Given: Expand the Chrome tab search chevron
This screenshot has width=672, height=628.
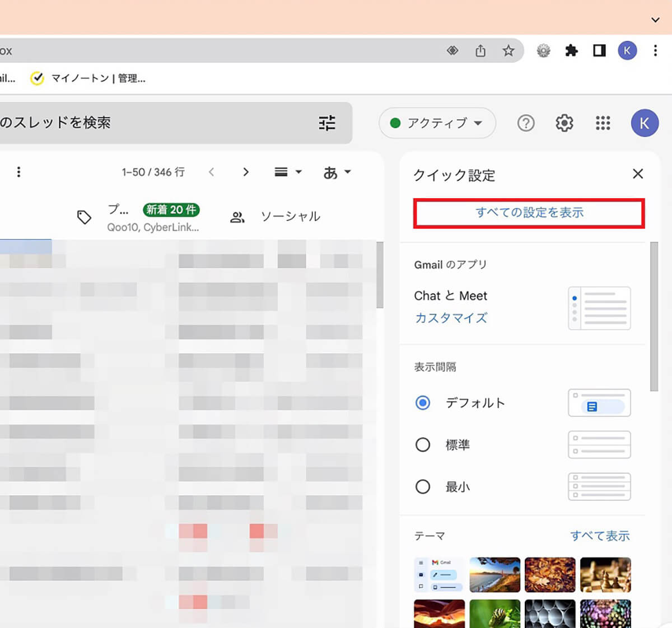Looking at the screenshot, I should pyautogui.click(x=655, y=20).
